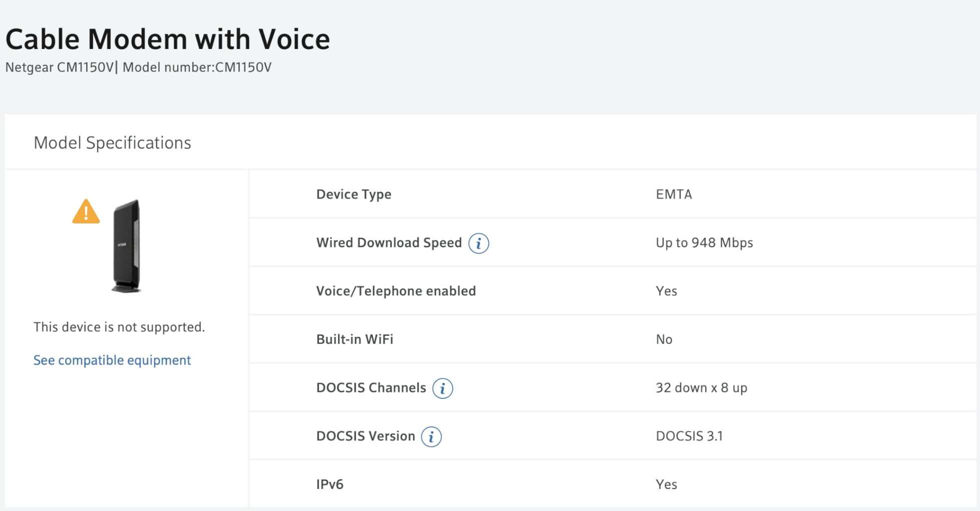
Task: Open info icon next to DOCSIS Version
Action: coord(431,436)
